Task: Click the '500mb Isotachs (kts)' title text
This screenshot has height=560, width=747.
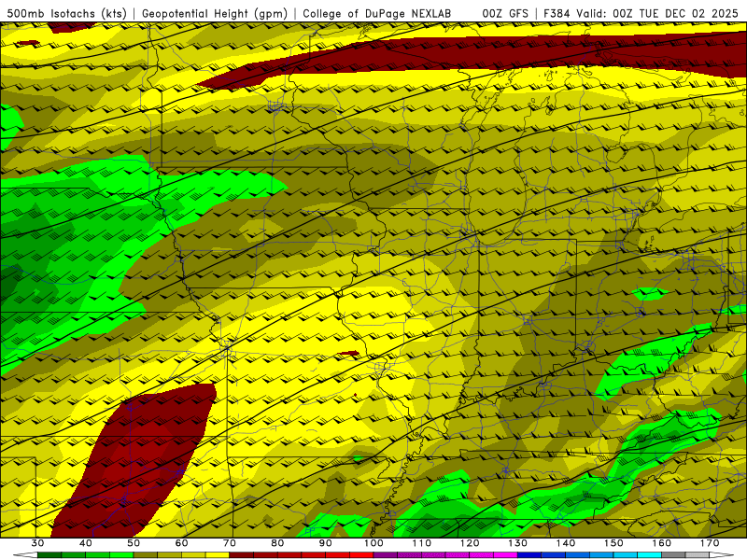Action: (x=66, y=13)
